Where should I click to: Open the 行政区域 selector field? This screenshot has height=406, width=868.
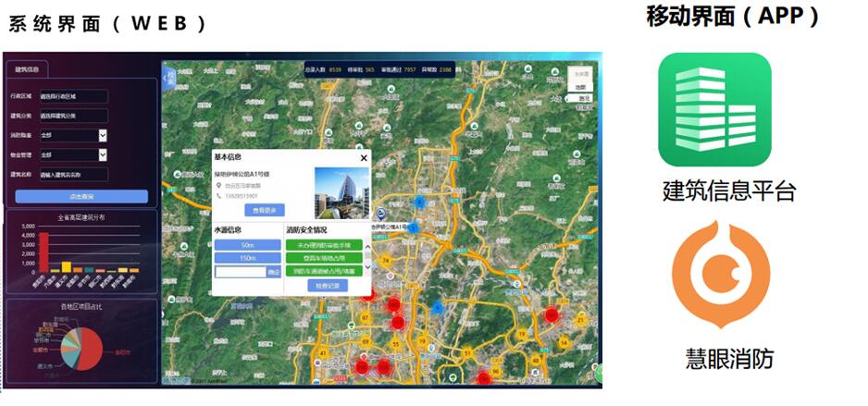[74, 96]
